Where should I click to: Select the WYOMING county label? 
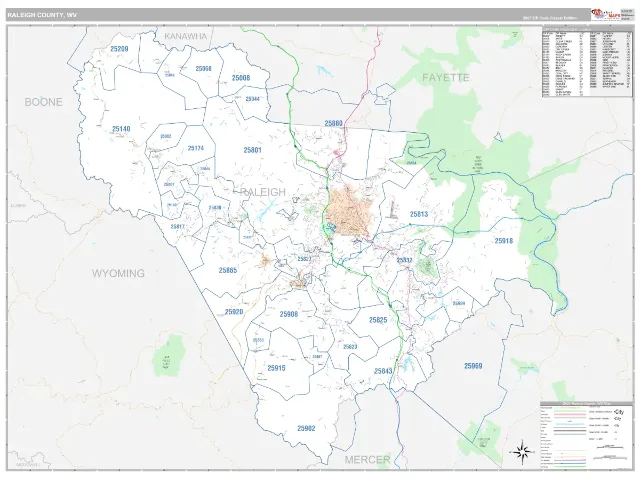coord(118,273)
